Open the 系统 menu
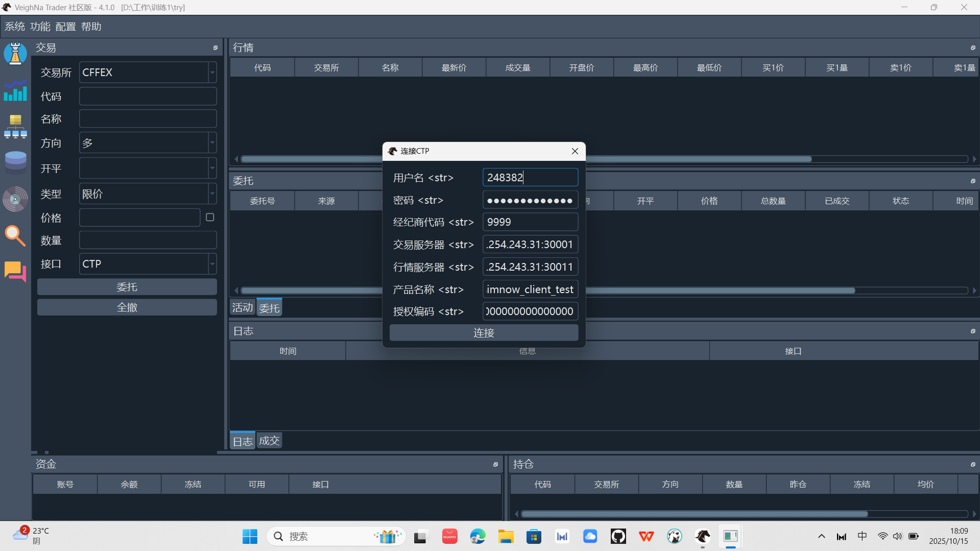The width and height of the screenshot is (980, 551). (14, 27)
